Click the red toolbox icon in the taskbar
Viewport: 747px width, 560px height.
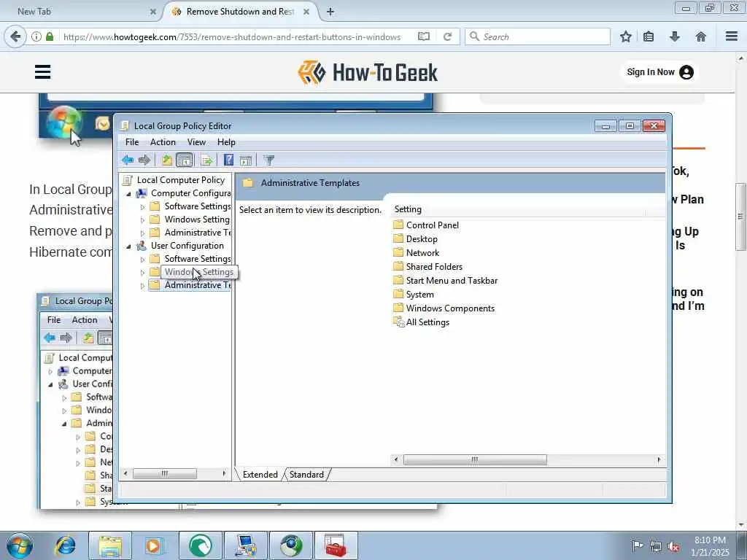coord(336,545)
